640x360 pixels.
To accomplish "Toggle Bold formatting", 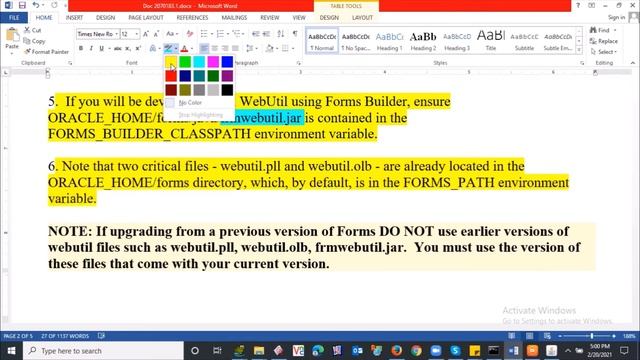I will pos(81,49).
